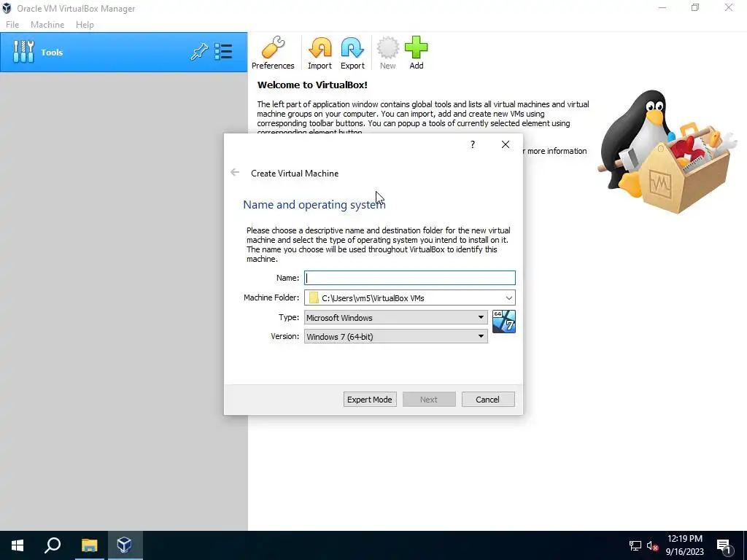Click the New machine toolbar icon

tap(388, 52)
